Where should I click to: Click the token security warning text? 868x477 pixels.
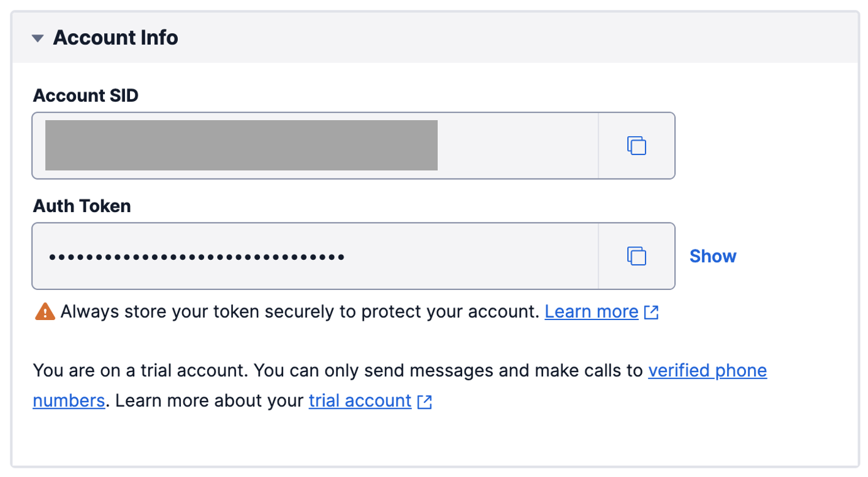pos(299,312)
